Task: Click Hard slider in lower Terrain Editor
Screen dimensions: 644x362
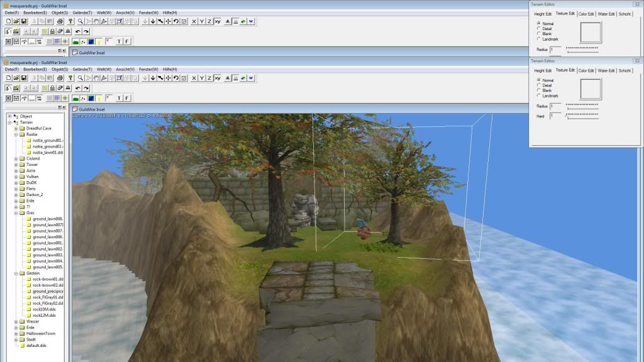Action: point(582,116)
